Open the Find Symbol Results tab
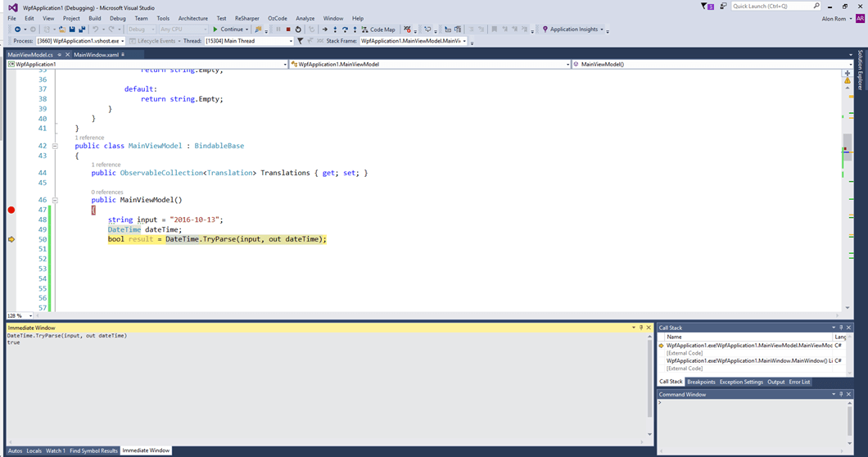868x457 pixels. pyautogui.click(x=93, y=450)
